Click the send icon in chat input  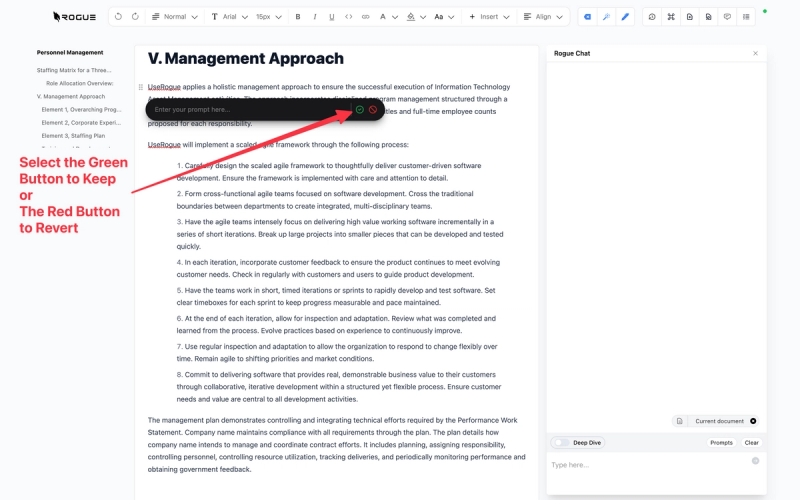[756, 461]
